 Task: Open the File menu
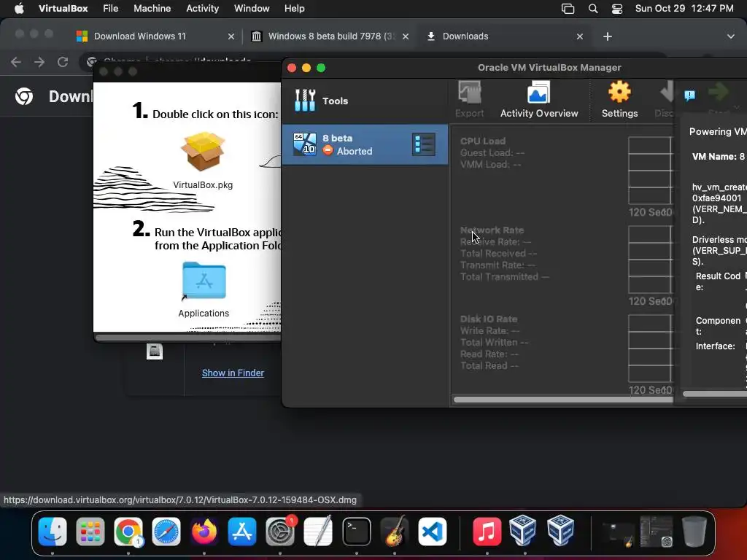(111, 9)
